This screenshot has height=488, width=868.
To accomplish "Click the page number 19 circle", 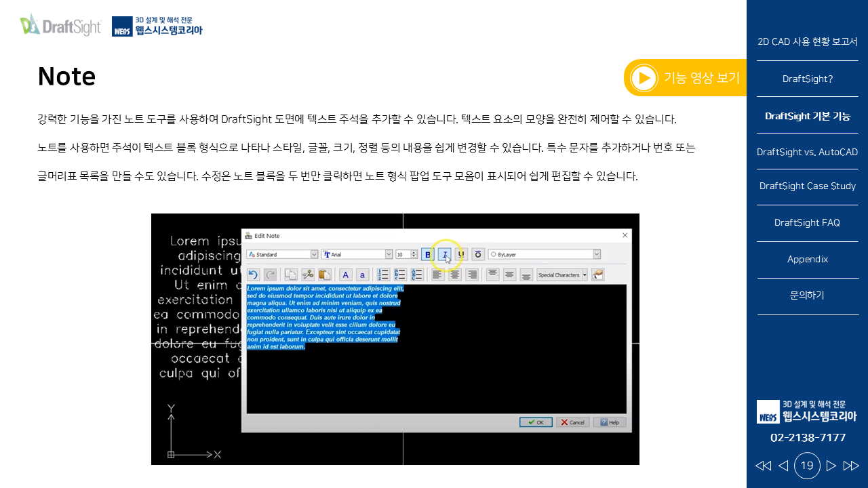I will click(x=807, y=466).
